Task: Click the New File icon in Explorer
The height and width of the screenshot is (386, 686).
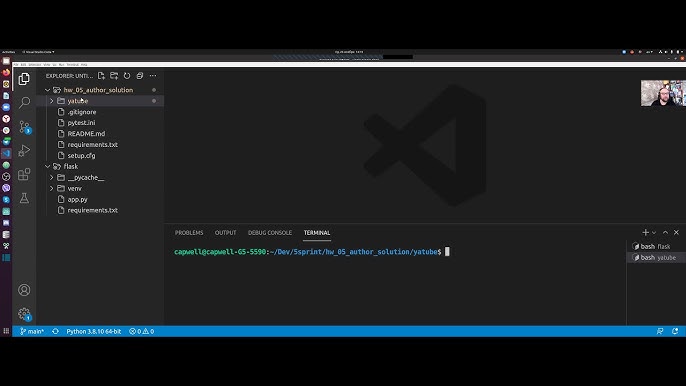Action: [x=101, y=76]
